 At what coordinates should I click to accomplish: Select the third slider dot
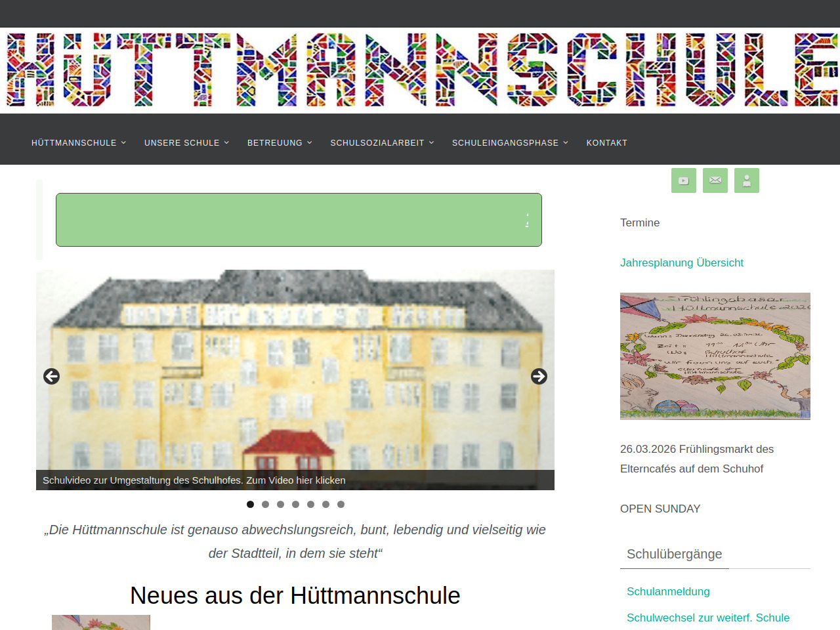[x=280, y=505]
